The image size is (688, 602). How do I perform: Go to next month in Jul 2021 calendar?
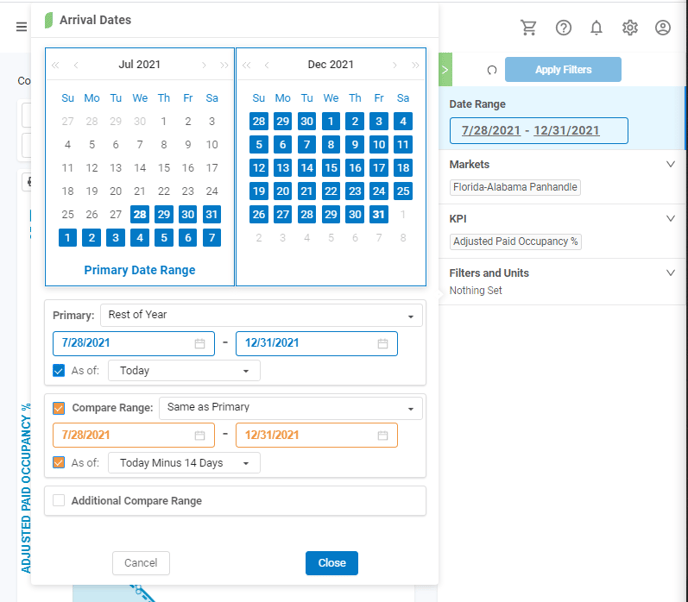point(204,65)
